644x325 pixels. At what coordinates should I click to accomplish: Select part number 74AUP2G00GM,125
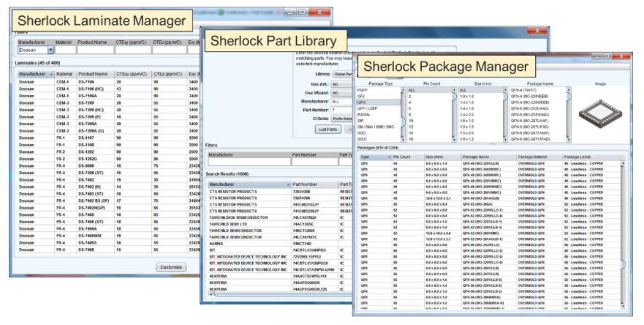309,289
